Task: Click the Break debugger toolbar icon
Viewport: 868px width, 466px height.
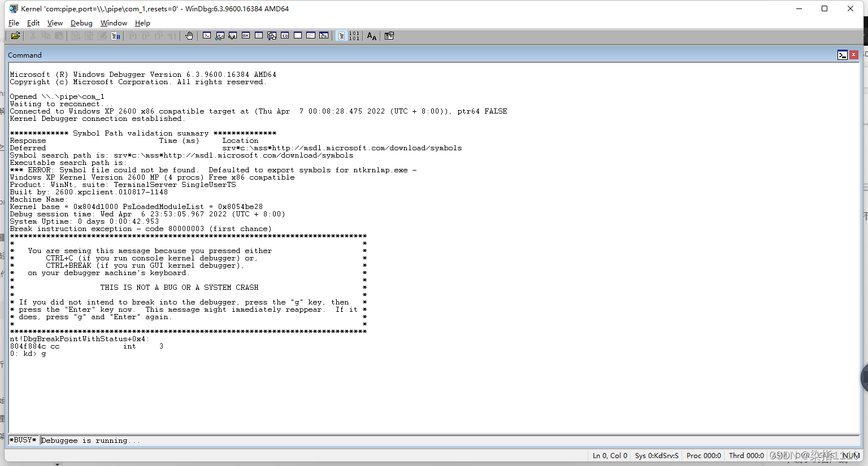Action: (115, 36)
